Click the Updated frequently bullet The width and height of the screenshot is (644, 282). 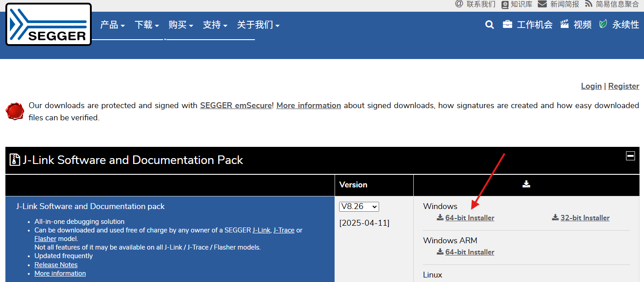(x=63, y=256)
